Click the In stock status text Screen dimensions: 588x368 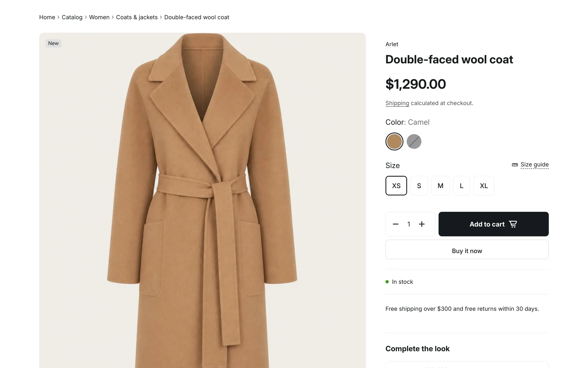click(402, 282)
